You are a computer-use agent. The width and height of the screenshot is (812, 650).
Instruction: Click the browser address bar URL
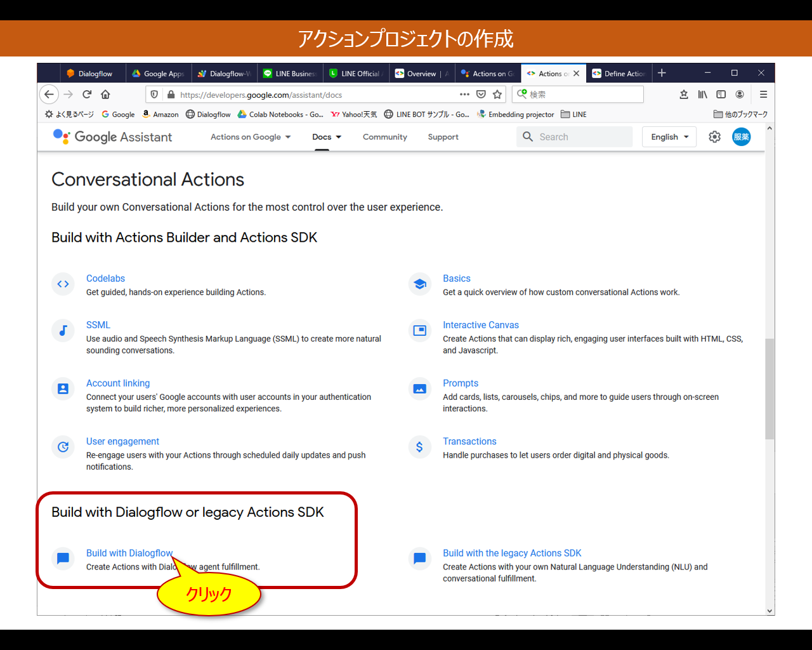(261, 95)
